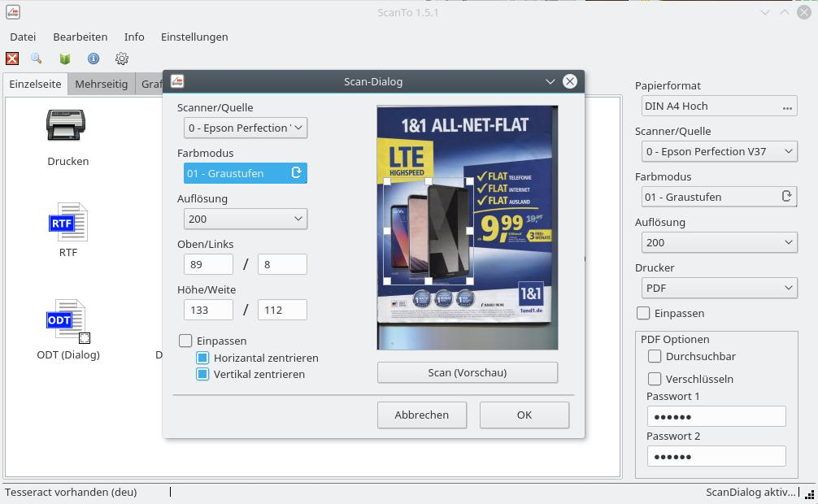Open the Info menu
Viewport: 818px width, 504px height.
[134, 37]
